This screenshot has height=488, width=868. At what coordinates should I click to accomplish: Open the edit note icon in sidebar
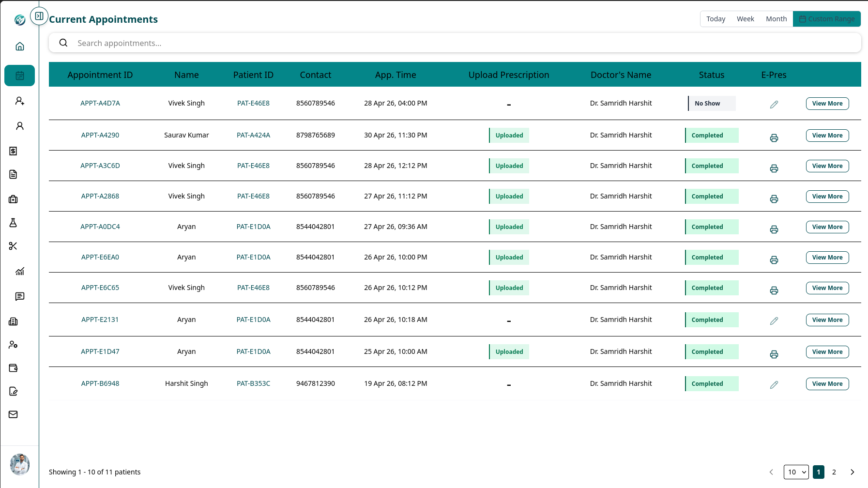pyautogui.click(x=13, y=391)
